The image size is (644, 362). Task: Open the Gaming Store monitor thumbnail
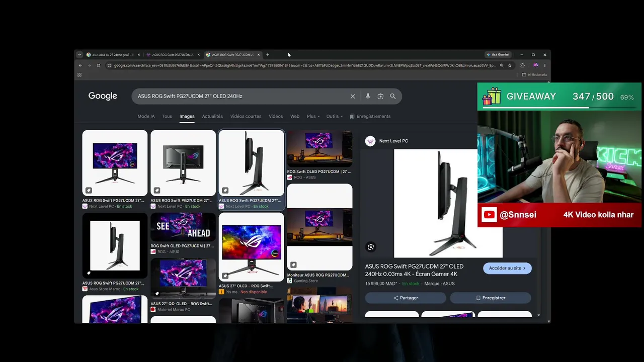[x=319, y=227]
